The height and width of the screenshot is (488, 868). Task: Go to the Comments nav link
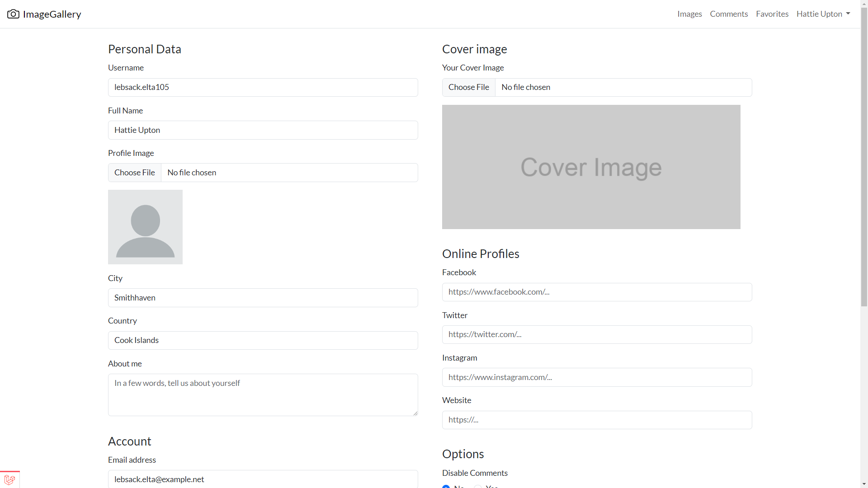(728, 14)
